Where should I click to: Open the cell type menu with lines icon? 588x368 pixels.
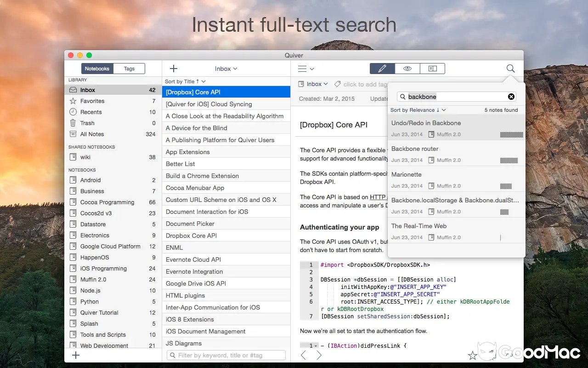coord(305,69)
